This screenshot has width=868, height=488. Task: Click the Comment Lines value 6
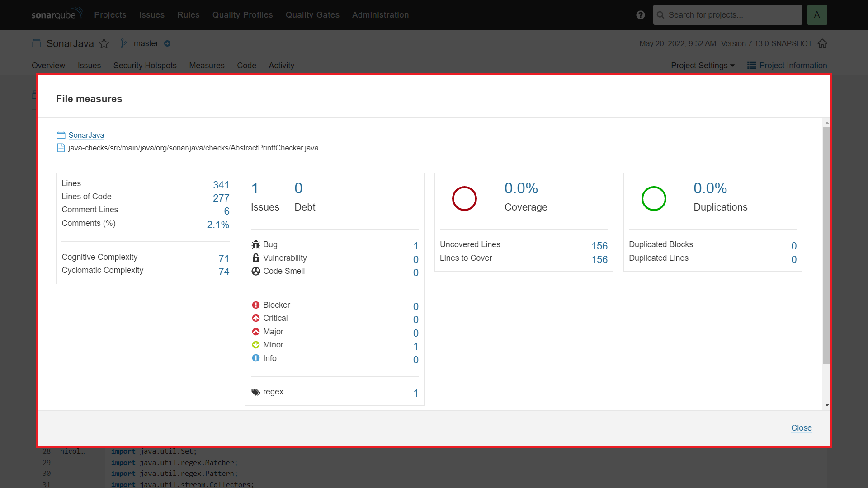(226, 211)
